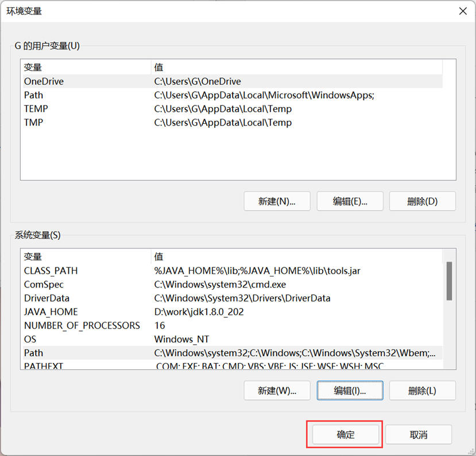Select the TMP user variable
Image resolution: width=476 pixels, height=456 pixels.
tap(233, 123)
